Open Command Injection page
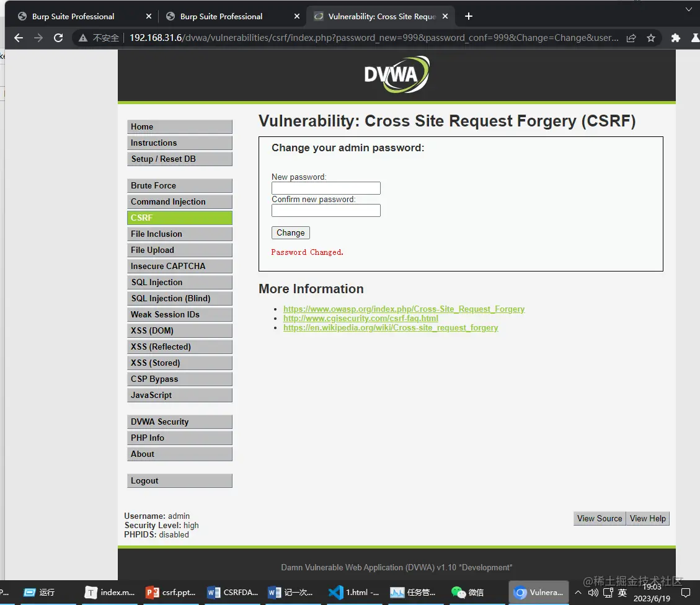The width and height of the screenshot is (700, 605). [x=179, y=201]
